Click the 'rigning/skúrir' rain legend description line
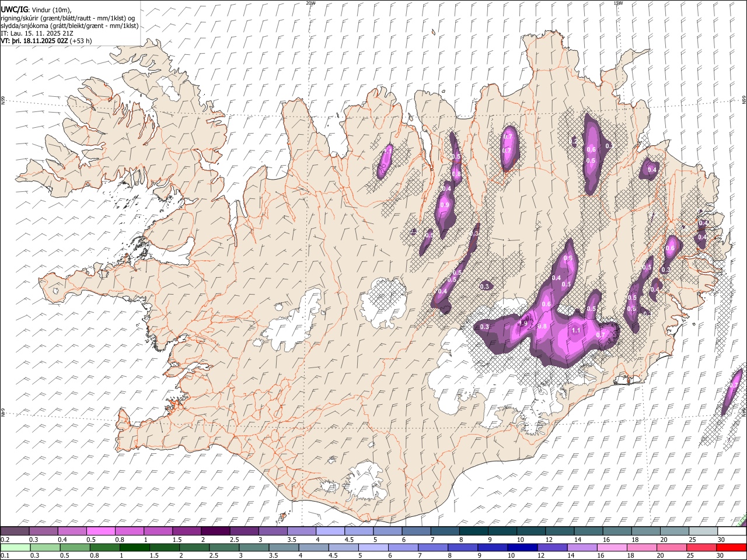This screenshot has width=747, height=560. [68, 17]
